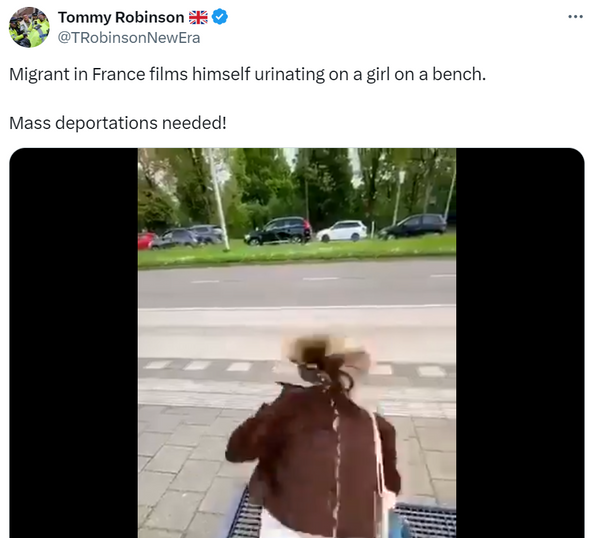Click the metal grate at the video's bottom
The image size is (600, 538).
[426, 520]
